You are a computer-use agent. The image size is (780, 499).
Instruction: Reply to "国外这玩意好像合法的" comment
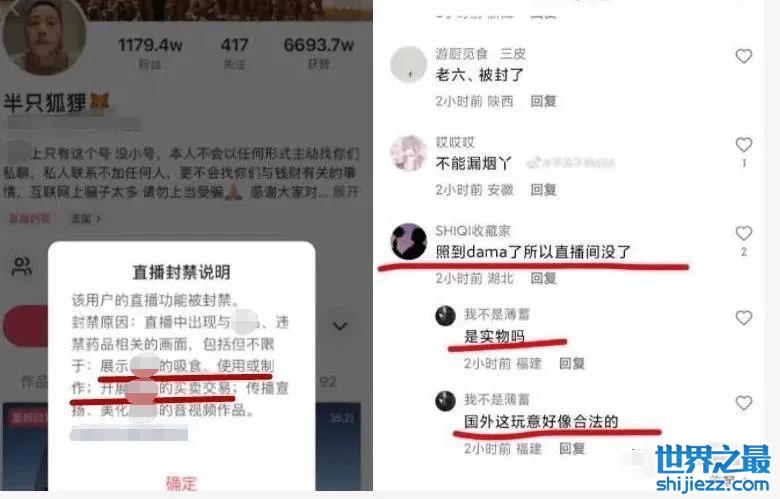tap(572, 449)
